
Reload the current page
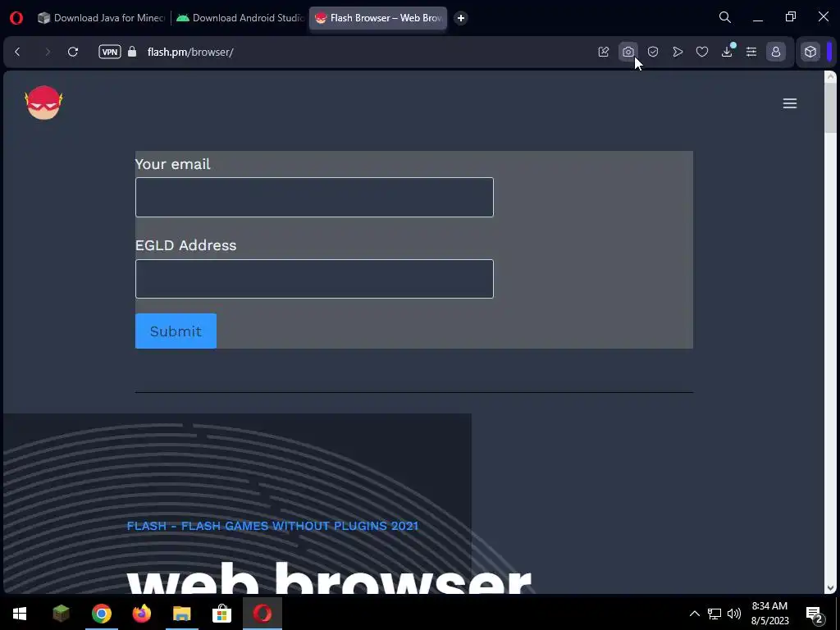[x=73, y=52]
